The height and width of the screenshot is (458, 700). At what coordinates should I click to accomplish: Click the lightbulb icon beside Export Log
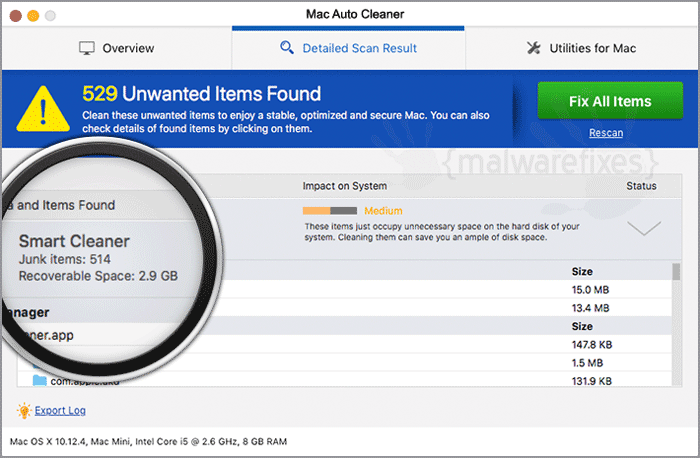pyautogui.click(x=24, y=411)
